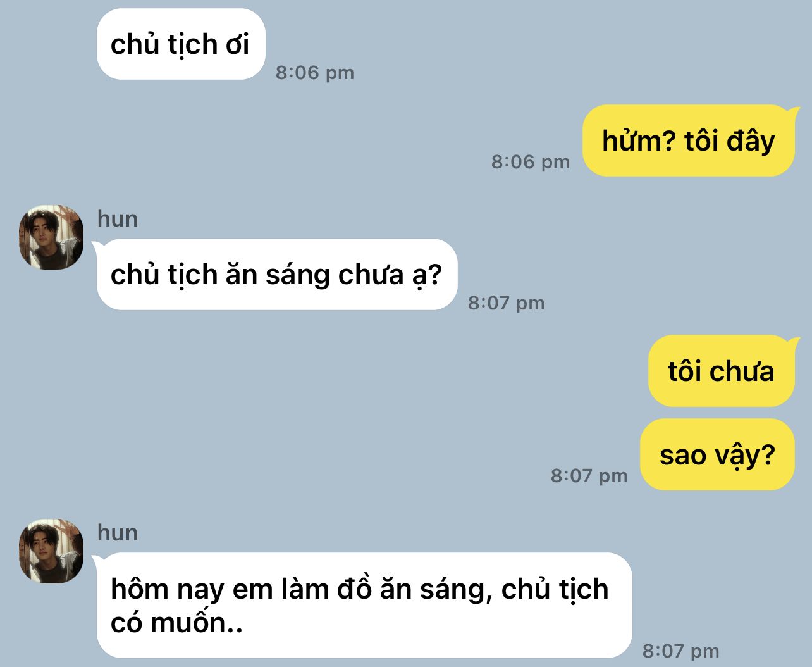Viewport: 812px width, 667px height.
Task: Click the 8:06 pm timestamp beside "chủ tịch ơi"
Action: coord(315,73)
